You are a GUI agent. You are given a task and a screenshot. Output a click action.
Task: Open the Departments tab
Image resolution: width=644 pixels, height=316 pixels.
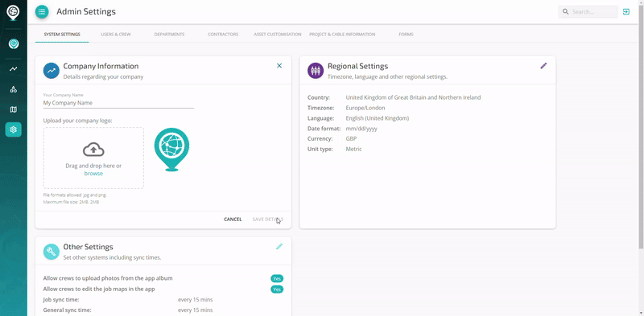tap(169, 35)
